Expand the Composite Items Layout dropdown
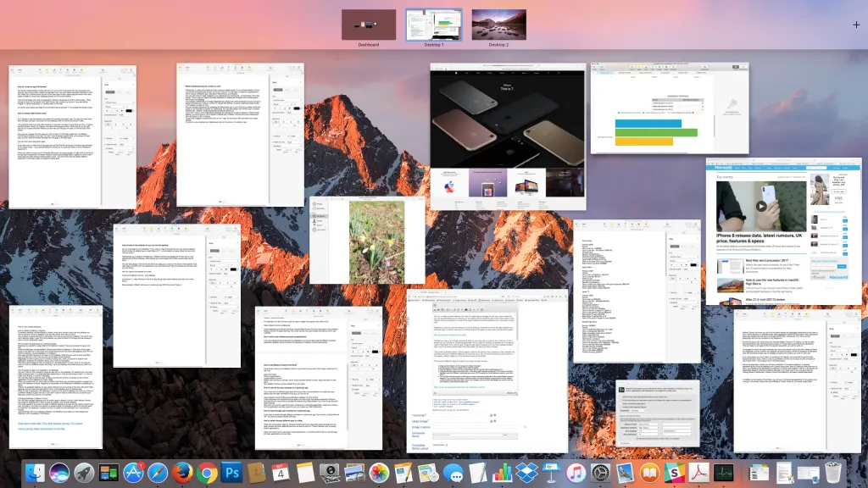Image resolution: width=868 pixels, height=488 pixels. [x=441, y=445]
